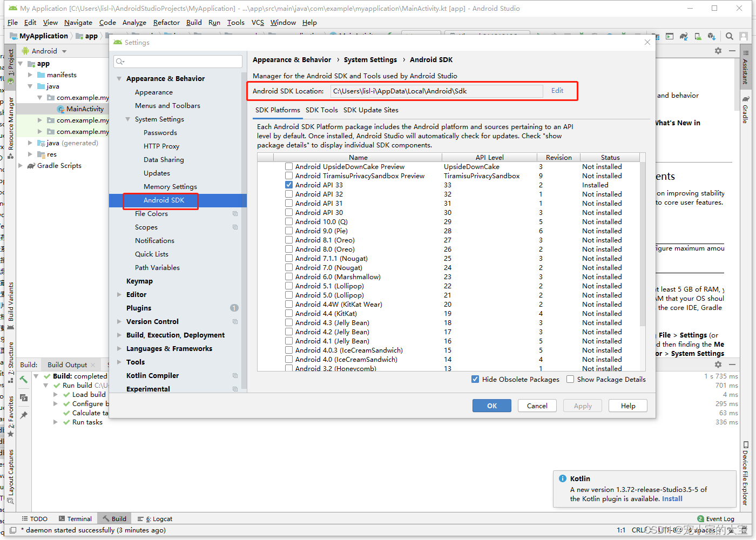Open the Device File Explorer side tab
The image size is (756, 540).
click(745, 474)
